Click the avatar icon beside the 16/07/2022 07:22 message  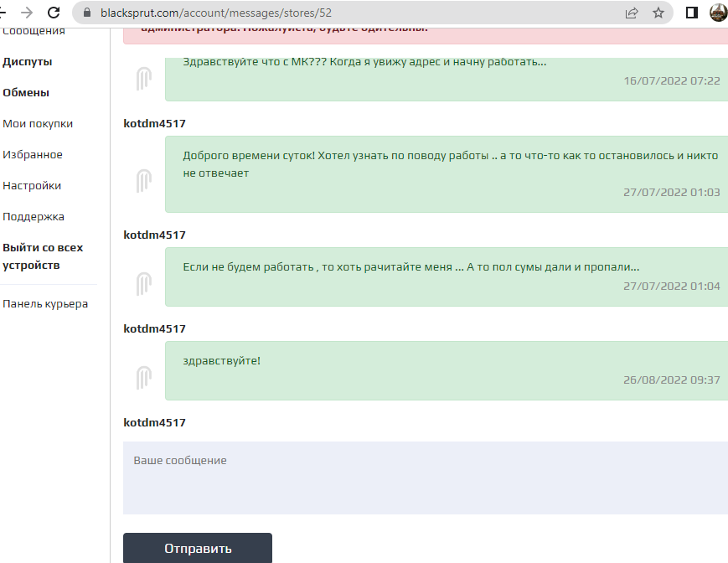(144, 79)
